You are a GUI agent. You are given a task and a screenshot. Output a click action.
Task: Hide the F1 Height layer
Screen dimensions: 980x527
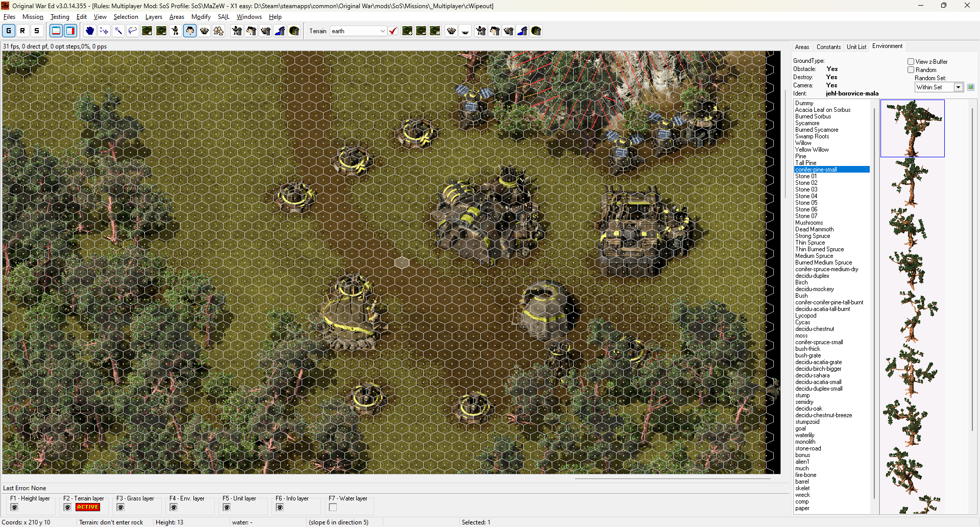point(14,507)
